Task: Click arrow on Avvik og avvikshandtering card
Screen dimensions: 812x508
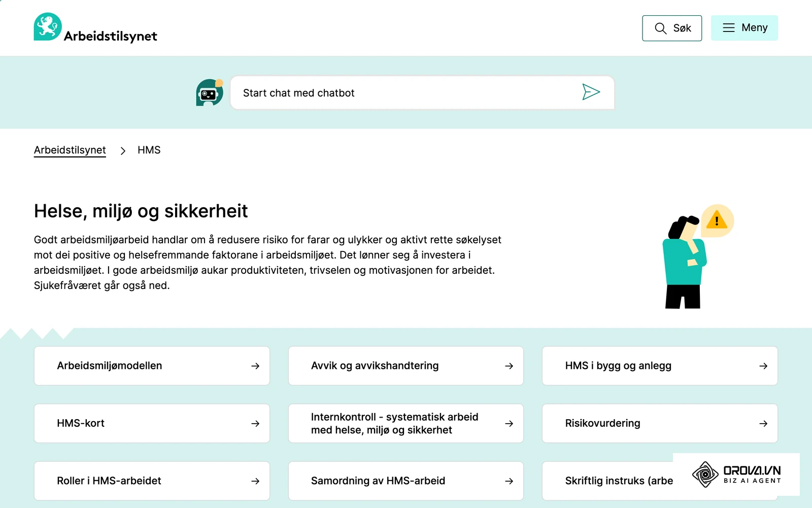Action: (509, 366)
